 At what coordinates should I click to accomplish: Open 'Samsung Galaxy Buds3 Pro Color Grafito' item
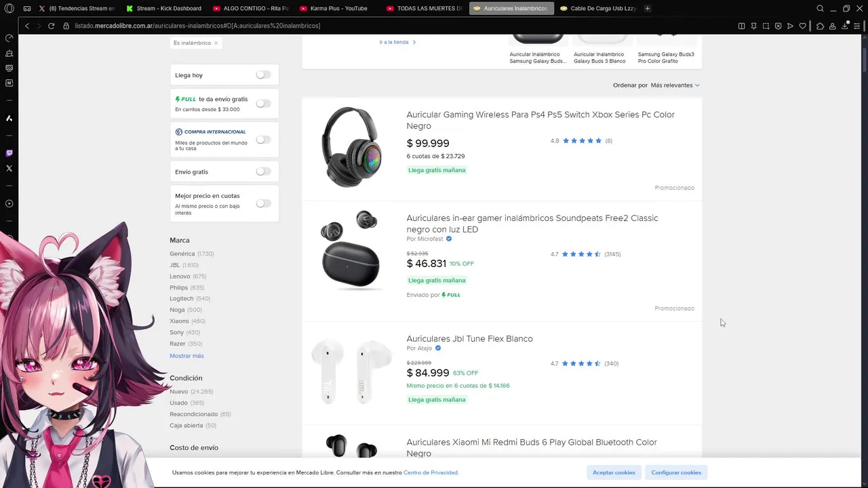click(x=666, y=58)
